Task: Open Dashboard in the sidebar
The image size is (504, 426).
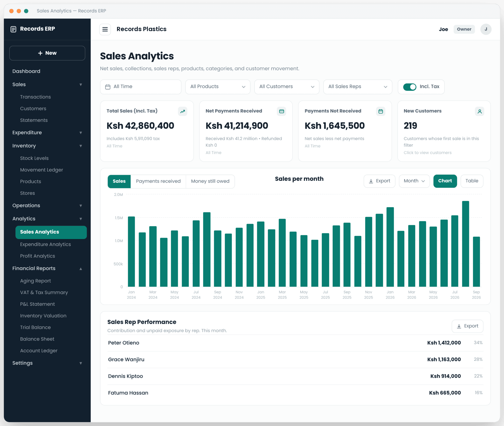Action: pyautogui.click(x=26, y=71)
